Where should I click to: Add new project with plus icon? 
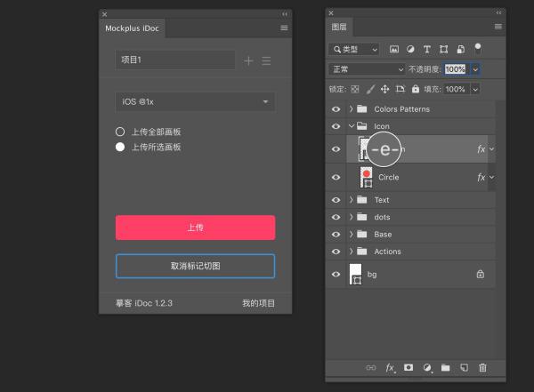pyautogui.click(x=248, y=61)
